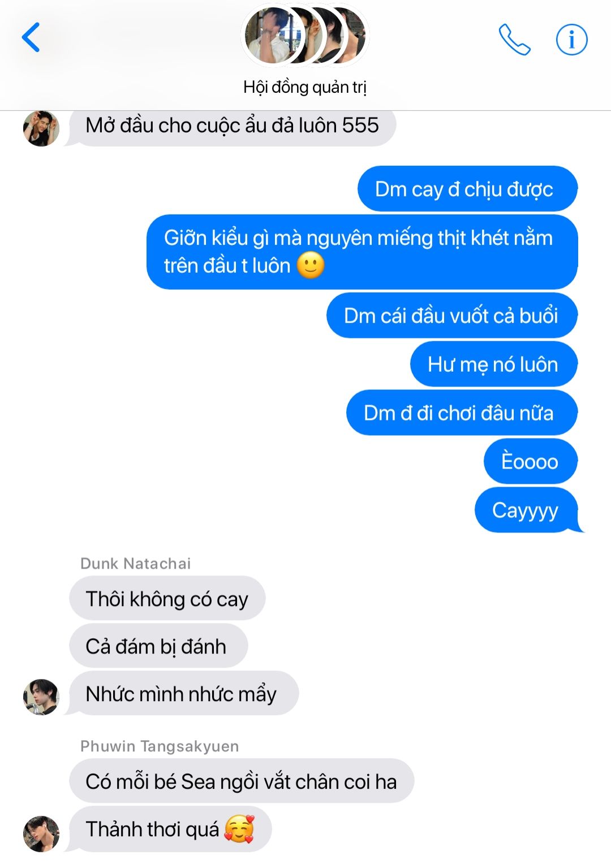Select the 'Dm cay đ chịu được' message bubble
The image size is (611, 868).
tap(467, 189)
